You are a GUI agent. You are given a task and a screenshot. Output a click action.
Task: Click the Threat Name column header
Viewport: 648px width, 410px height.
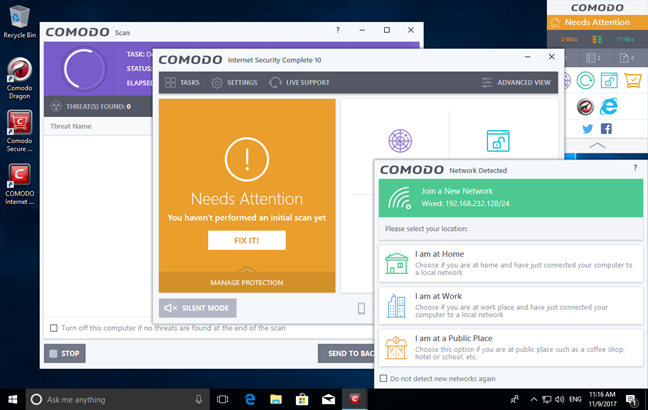71,126
